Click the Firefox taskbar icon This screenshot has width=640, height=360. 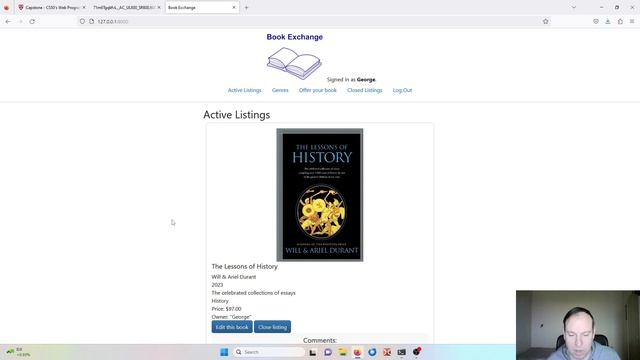pos(358,352)
